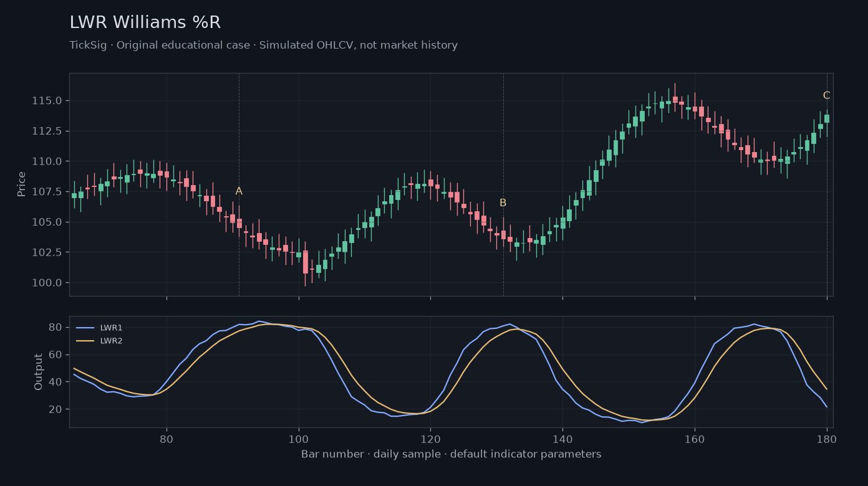The height and width of the screenshot is (486, 868).
Task: Click bar number 180 on x-axis
Action: 826,438
